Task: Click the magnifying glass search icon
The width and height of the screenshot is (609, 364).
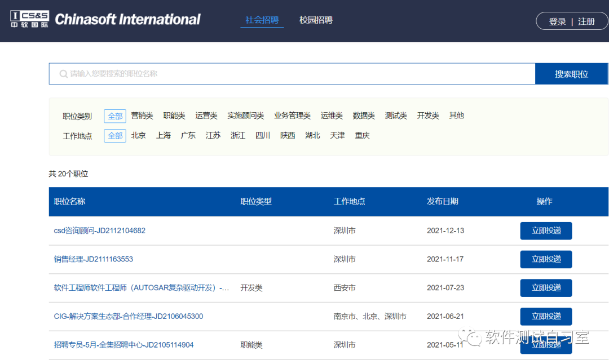Action: (64, 74)
